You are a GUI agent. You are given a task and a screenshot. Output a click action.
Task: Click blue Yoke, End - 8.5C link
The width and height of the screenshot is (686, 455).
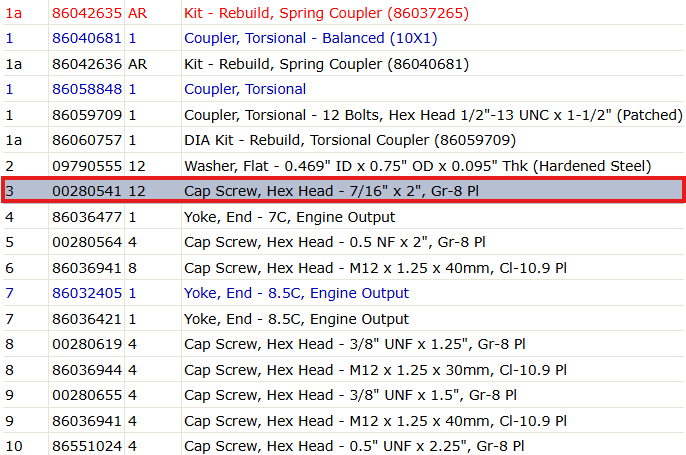pos(297,293)
